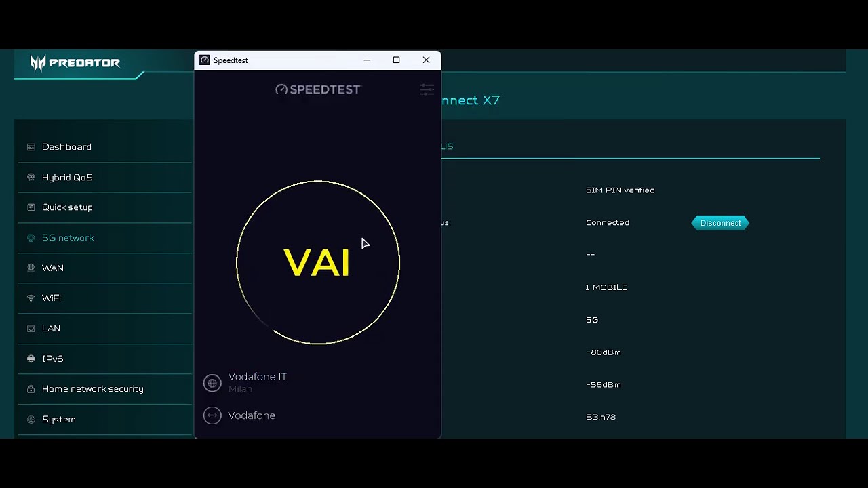Click the Speedtest app icon in title bar
868x488 pixels.
click(204, 60)
